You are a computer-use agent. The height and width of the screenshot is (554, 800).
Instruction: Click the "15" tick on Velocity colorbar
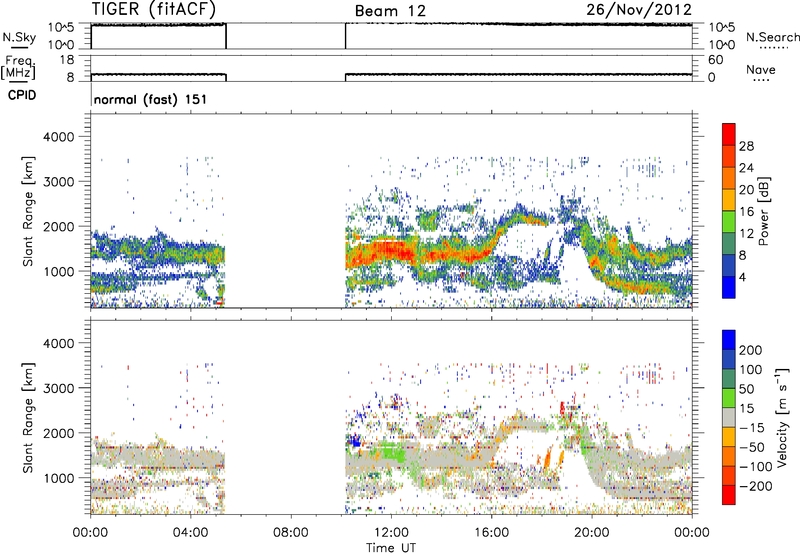[x=746, y=409]
